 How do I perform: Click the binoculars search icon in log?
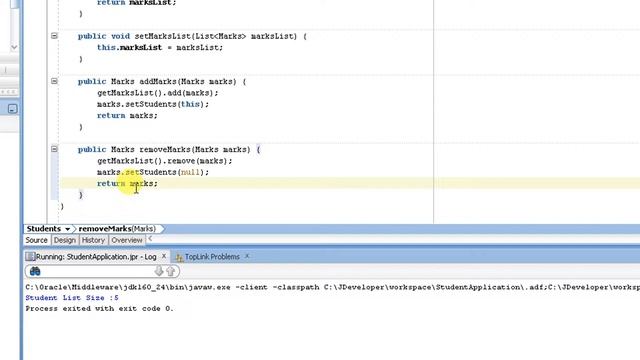click(35, 271)
